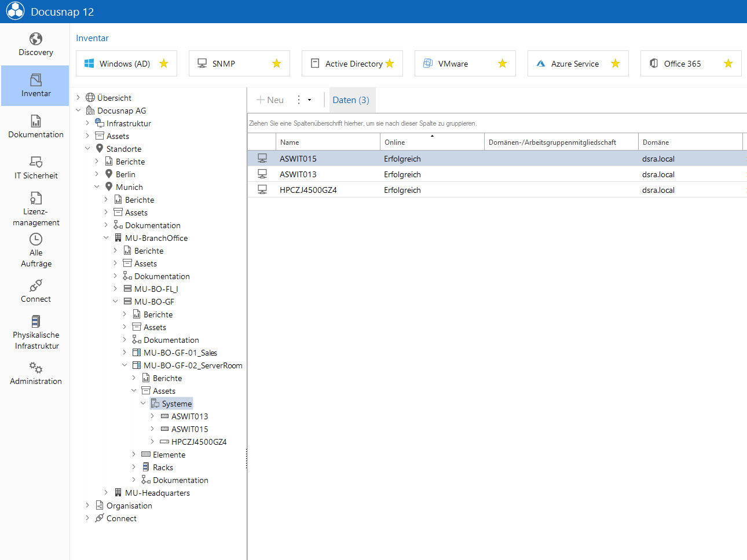The image size is (747, 560).
Task: Click the MU-BO-GF floor icon
Action: [127, 302]
